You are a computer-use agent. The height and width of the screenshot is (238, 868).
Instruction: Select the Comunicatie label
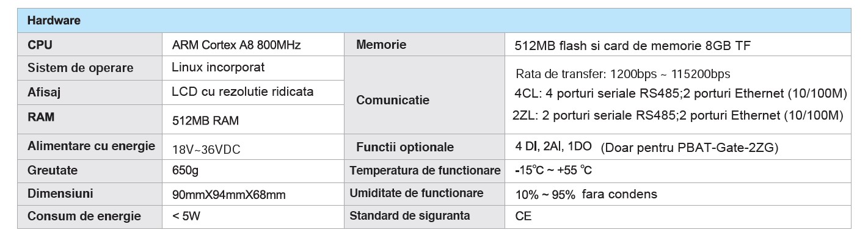click(392, 99)
